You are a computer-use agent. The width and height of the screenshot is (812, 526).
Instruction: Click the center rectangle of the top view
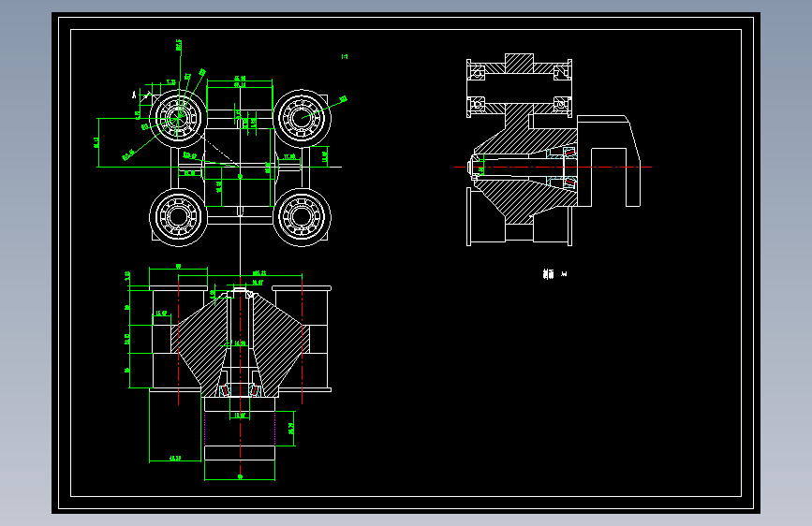coord(239,168)
